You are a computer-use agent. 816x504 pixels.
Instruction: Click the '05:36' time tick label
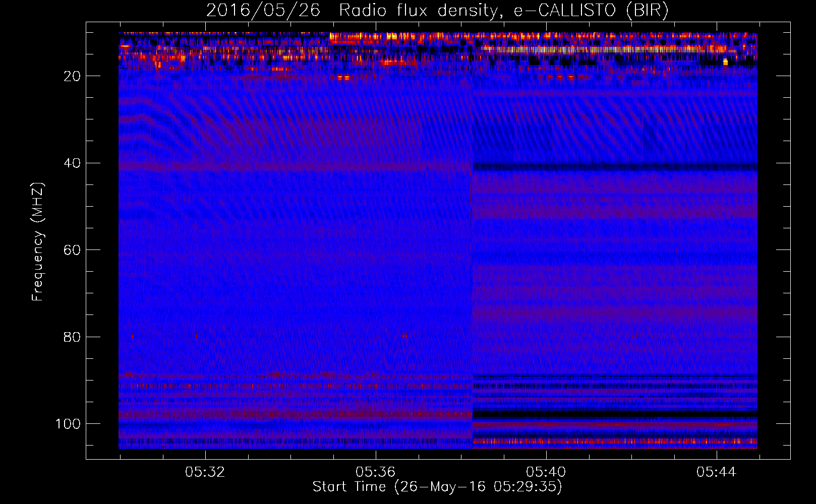point(375,472)
